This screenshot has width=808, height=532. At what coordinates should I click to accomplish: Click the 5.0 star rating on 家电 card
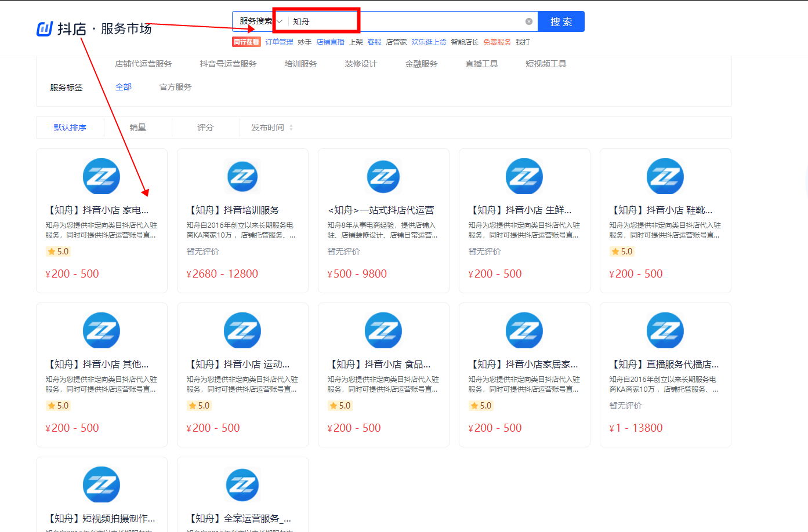58,252
